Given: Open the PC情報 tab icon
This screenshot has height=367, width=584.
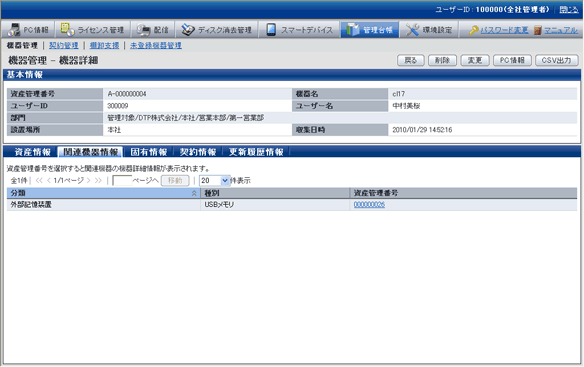Looking at the screenshot, I should tap(14, 29).
